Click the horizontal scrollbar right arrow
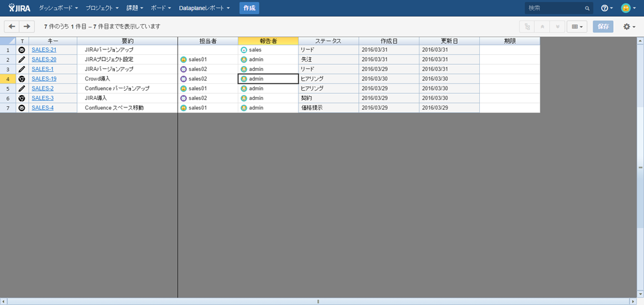The width and height of the screenshot is (644, 305). pos(633,301)
